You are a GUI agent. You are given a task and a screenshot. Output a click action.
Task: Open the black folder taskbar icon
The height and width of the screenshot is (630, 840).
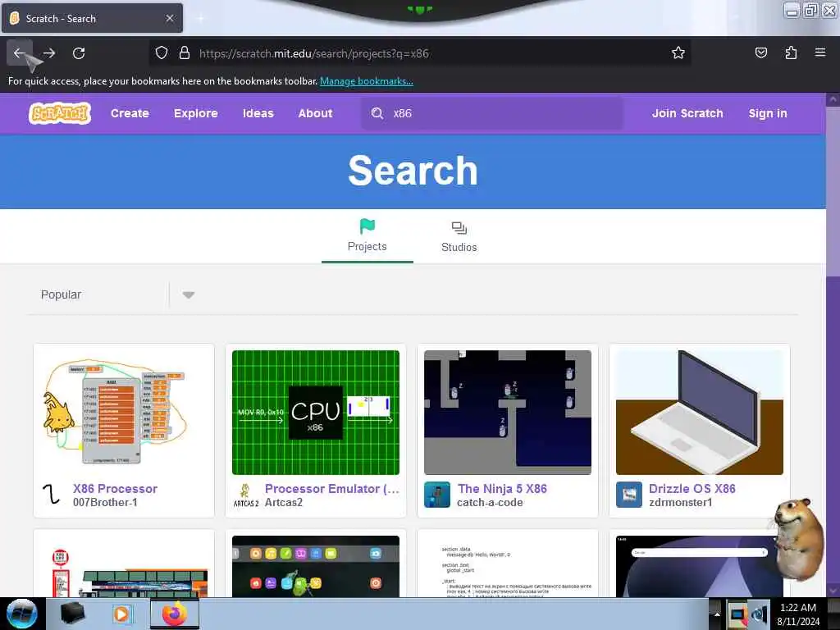click(72, 614)
